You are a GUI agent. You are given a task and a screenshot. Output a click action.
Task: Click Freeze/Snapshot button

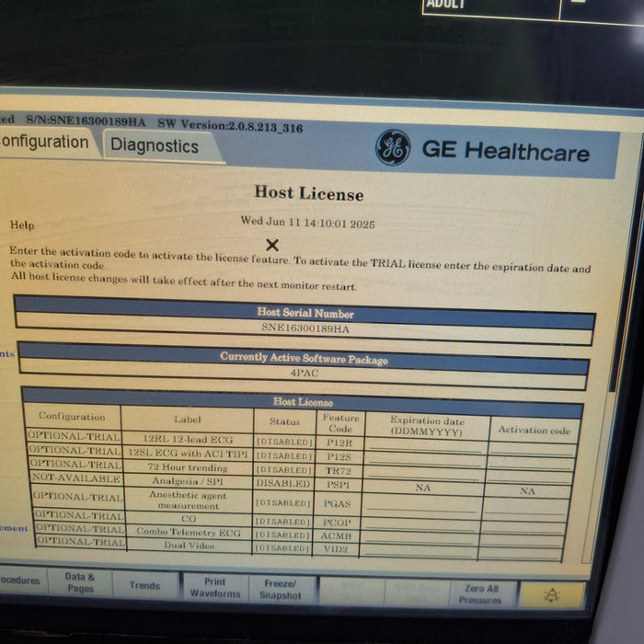click(281, 590)
